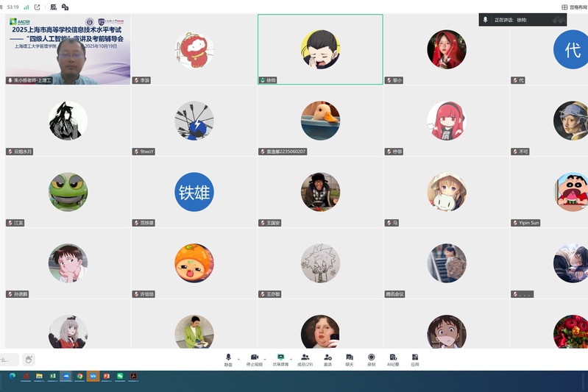Image resolution: width=588 pixels, height=392 pixels.
Task: Click the pop-out share icon in top bar
Action: coord(37,7)
